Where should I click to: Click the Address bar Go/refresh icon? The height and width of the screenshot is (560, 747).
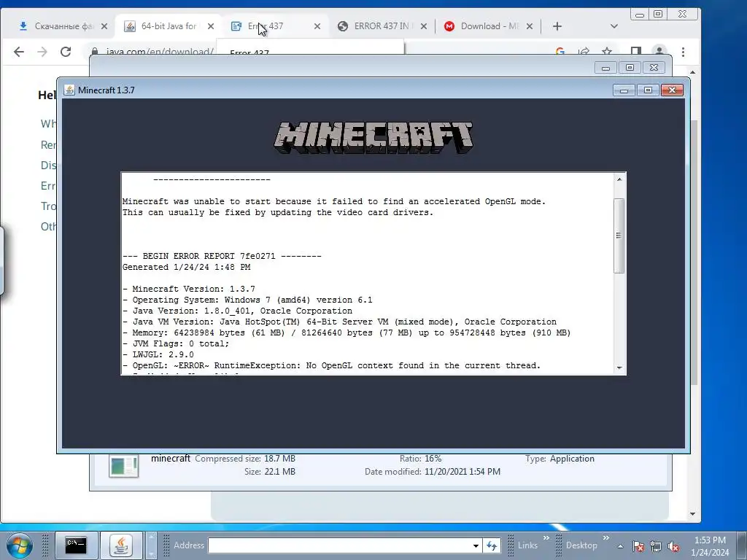click(492, 545)
